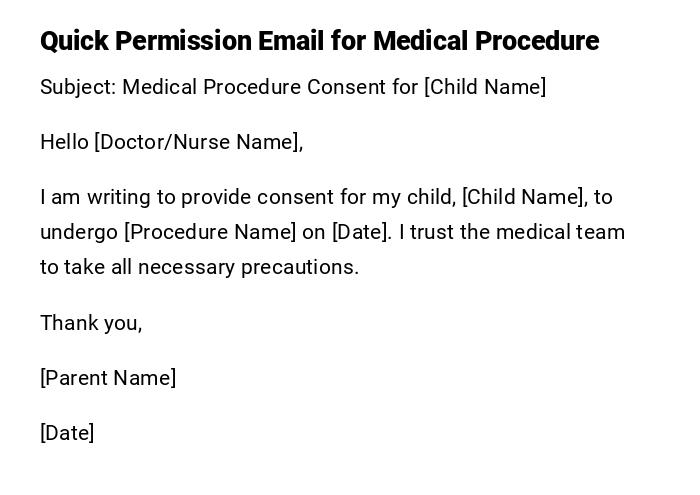Screen dimensions: 700x495
Task: Select the "[Procedure Name]" placeholder
Action: tap(210, 232)
